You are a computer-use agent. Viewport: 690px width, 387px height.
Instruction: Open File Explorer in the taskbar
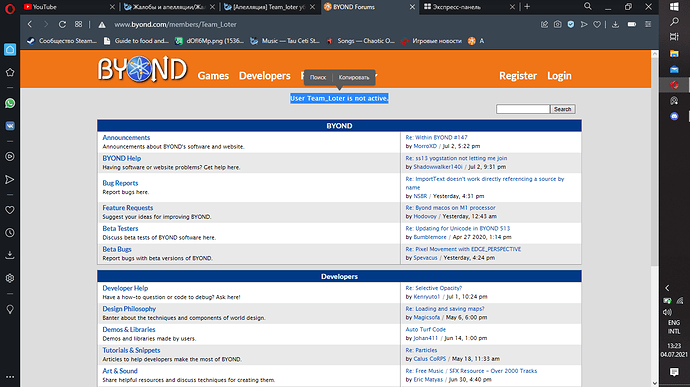[674, 54]
